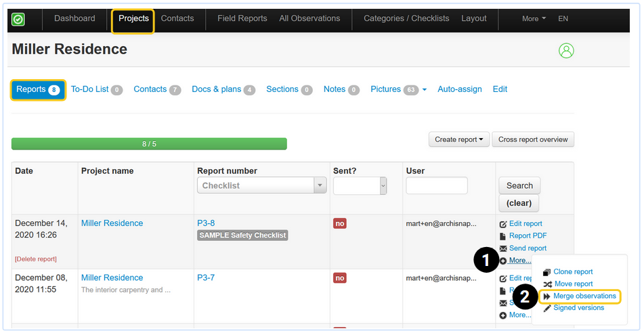This screenshot has height=335, width=644.
Task: Click the plus icon beside More in the P3-8 row
Action: (x=503, y=261)
